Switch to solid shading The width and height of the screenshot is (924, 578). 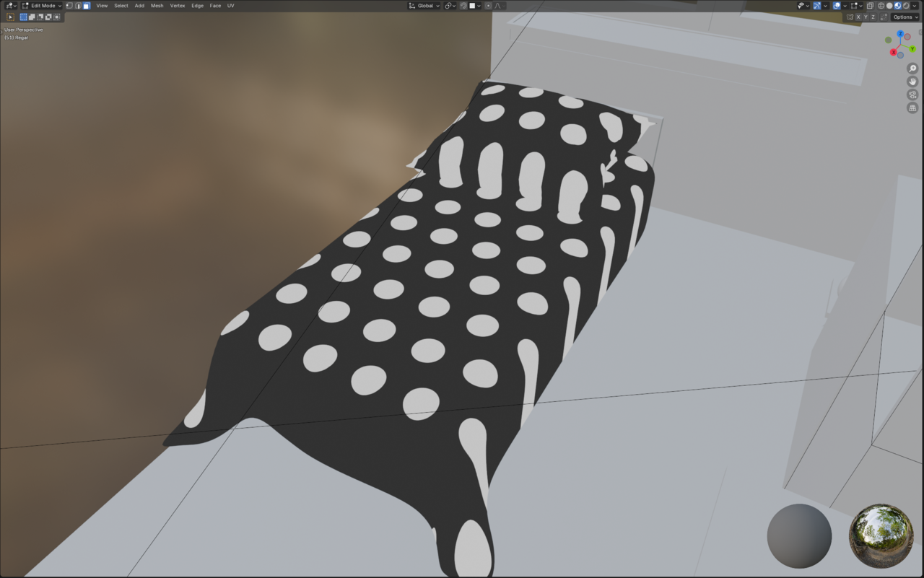point(889,6)
